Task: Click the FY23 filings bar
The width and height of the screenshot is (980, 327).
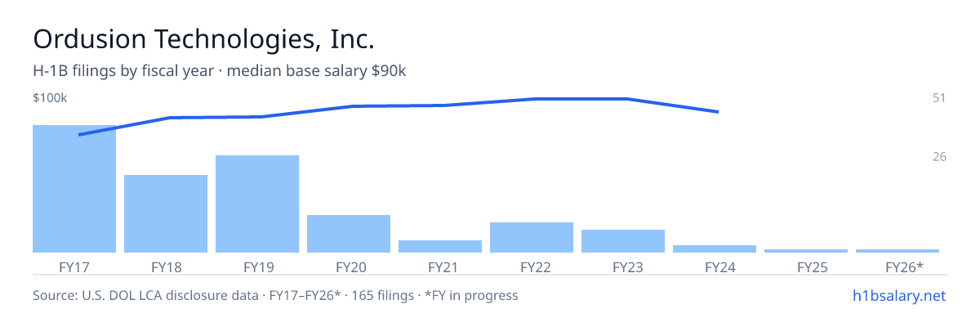Action: coord(623,241)
